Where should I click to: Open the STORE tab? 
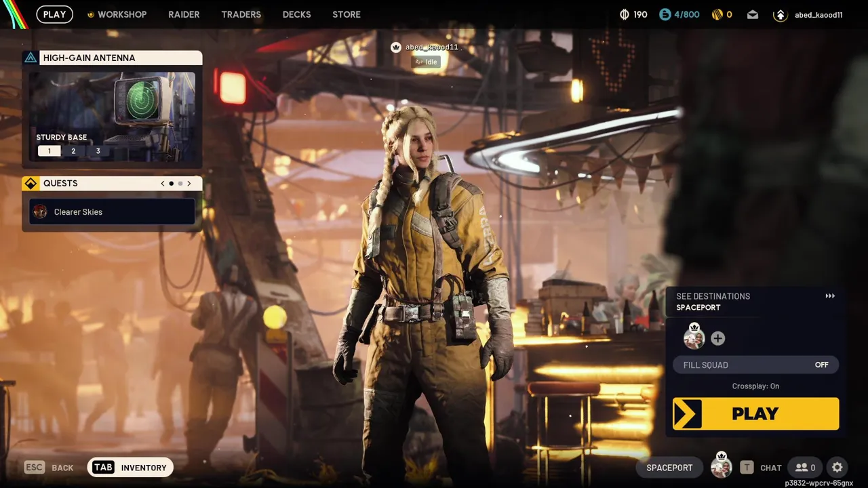tap(347, 14)
